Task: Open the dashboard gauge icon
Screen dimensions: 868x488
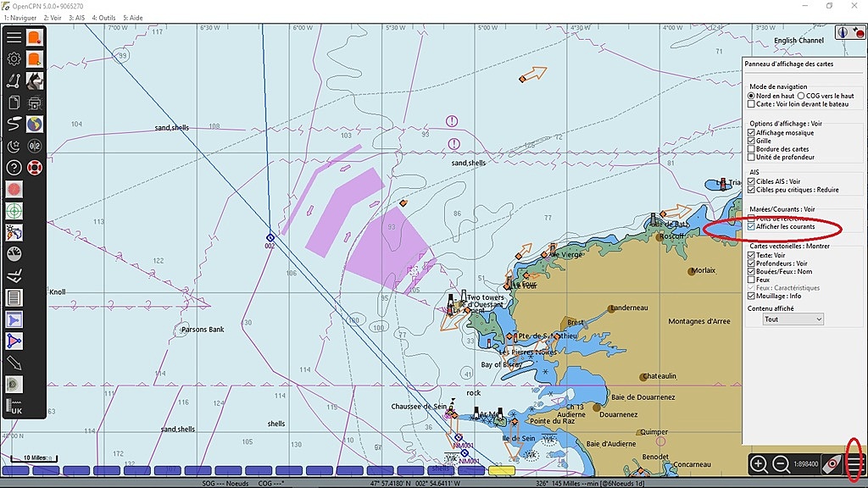Action: [x=14, y=254]
